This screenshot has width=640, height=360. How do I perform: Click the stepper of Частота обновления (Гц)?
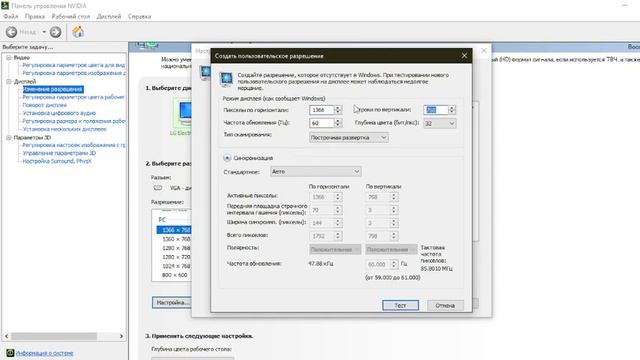(338, 123)
